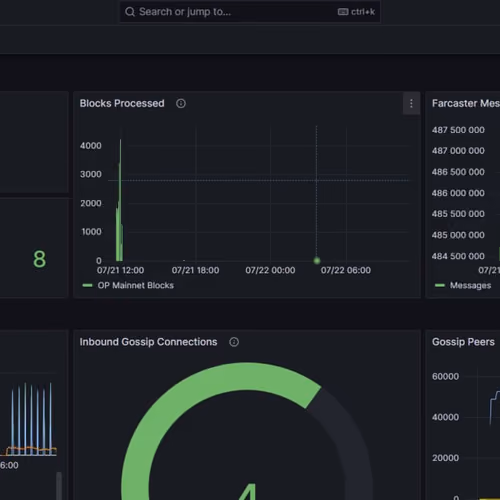The width and height of the screenshot is (500, 500).
Task: Click the 40000 Gossip Peers axis value
Action: [446, 417]
